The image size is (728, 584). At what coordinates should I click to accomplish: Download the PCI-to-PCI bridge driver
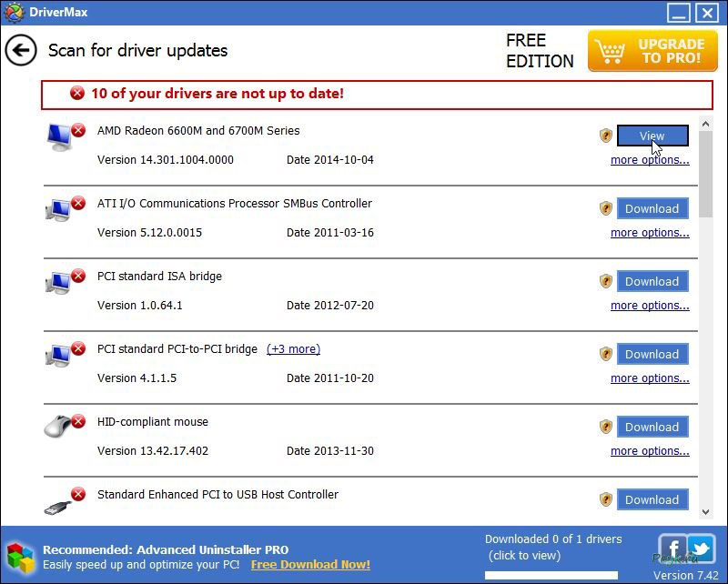click(652, 354)
